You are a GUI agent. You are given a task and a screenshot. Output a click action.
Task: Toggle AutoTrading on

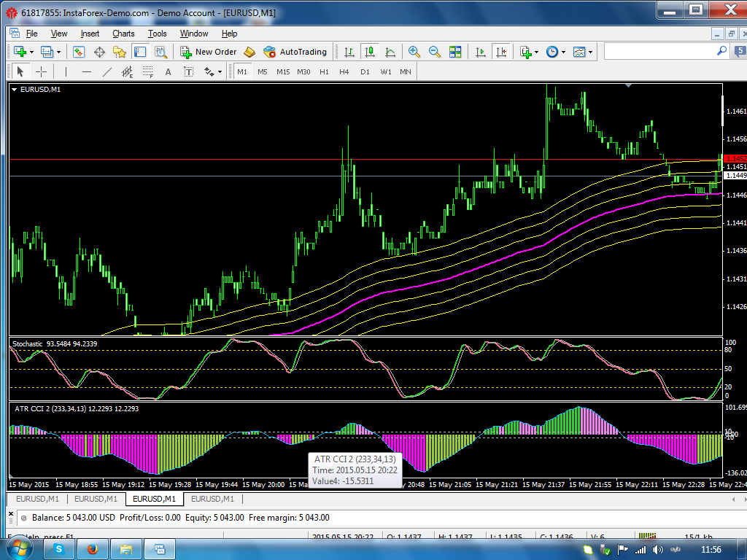pyautogui.click(x=295, y=52)
